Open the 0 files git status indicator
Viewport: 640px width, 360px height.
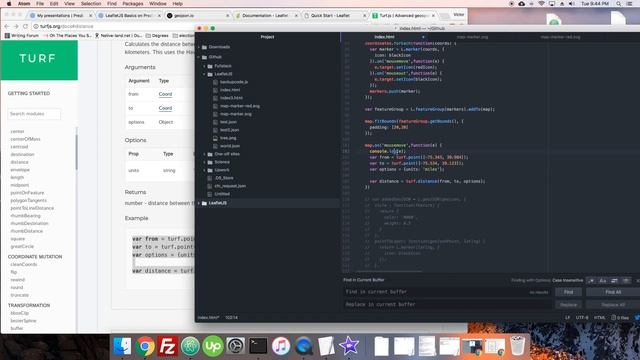(x=620, y=318)
